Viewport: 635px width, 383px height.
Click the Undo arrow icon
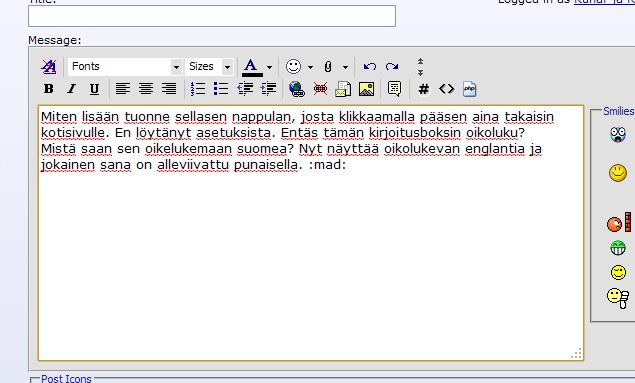(369, 66)
